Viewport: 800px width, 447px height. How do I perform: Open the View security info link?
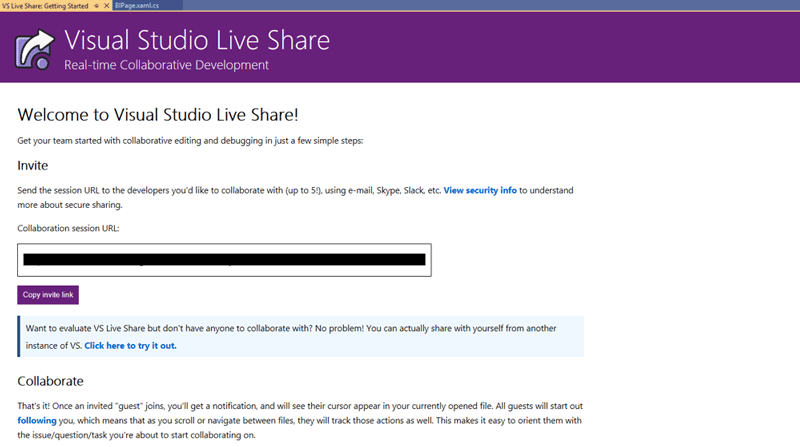480,190
